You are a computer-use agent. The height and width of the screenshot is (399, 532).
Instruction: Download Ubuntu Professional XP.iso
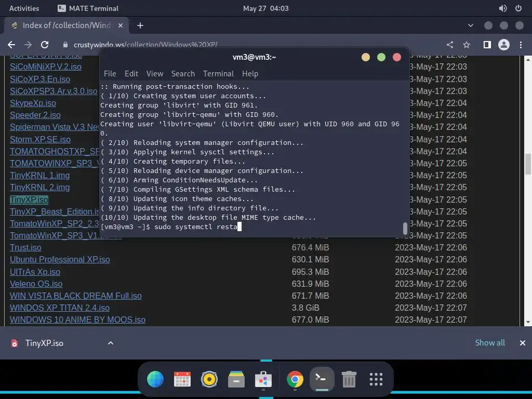click(60, 260)
